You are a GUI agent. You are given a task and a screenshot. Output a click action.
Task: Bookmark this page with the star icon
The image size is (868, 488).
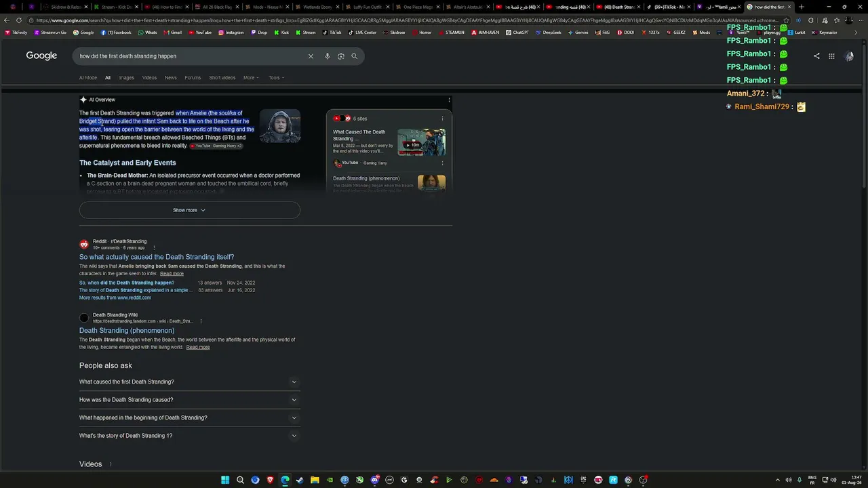coord(786,20)
